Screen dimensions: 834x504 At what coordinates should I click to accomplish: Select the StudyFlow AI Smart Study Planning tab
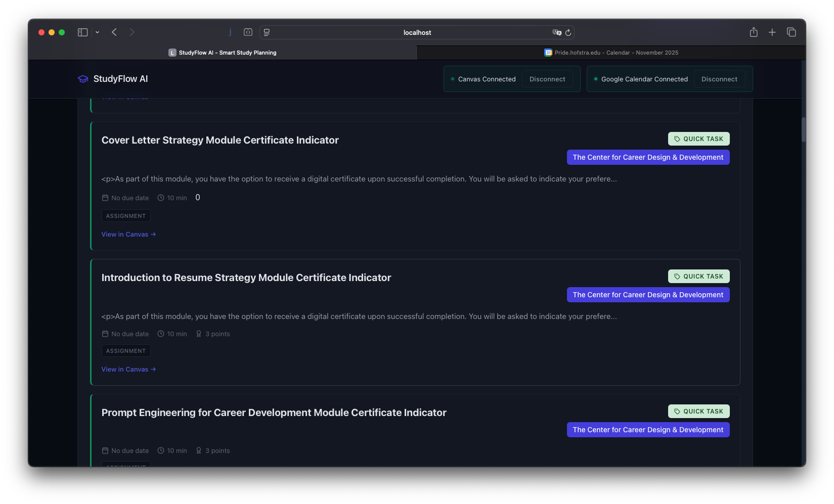(223, 53)
